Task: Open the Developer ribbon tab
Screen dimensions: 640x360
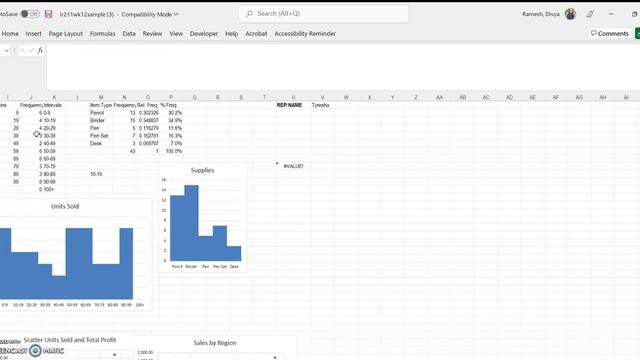Action: click(204, 33)
